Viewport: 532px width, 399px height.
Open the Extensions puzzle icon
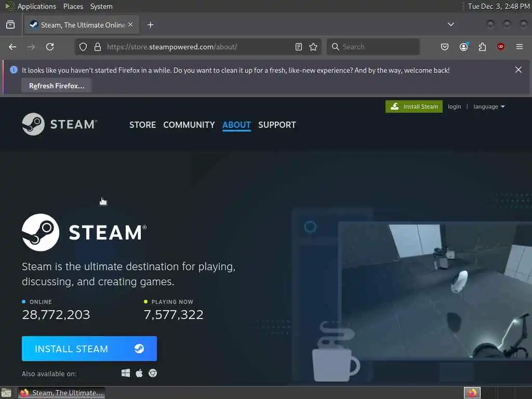pos(482,47)
